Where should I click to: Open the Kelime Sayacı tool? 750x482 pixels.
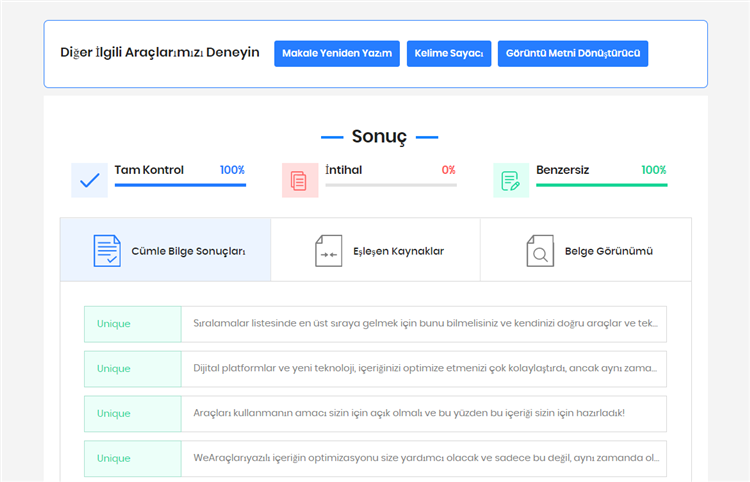(x=449, y=54)
